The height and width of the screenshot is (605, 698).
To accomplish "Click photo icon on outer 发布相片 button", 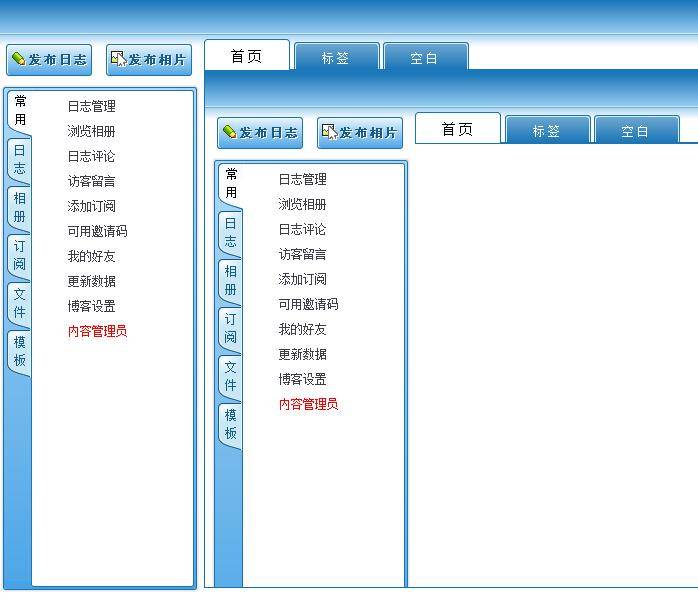I will pyautogui.click(x=118, y=60).
